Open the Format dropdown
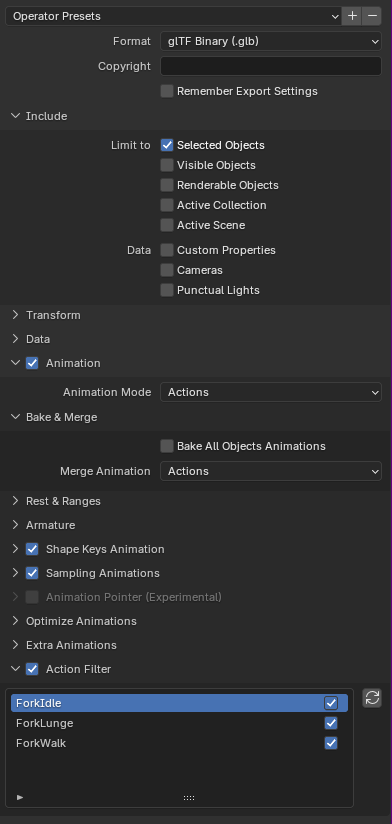 tap(271, 41)
